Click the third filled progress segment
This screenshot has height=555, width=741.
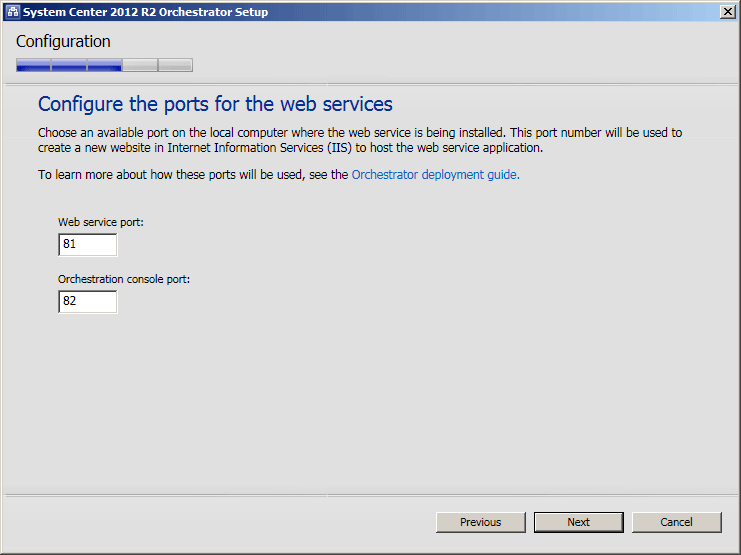104,65
